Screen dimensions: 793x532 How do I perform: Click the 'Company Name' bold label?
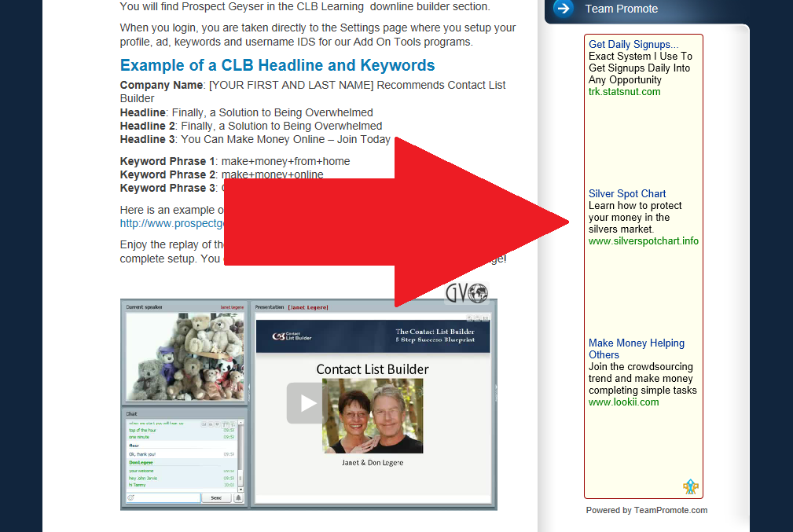[x=161, y=85]
